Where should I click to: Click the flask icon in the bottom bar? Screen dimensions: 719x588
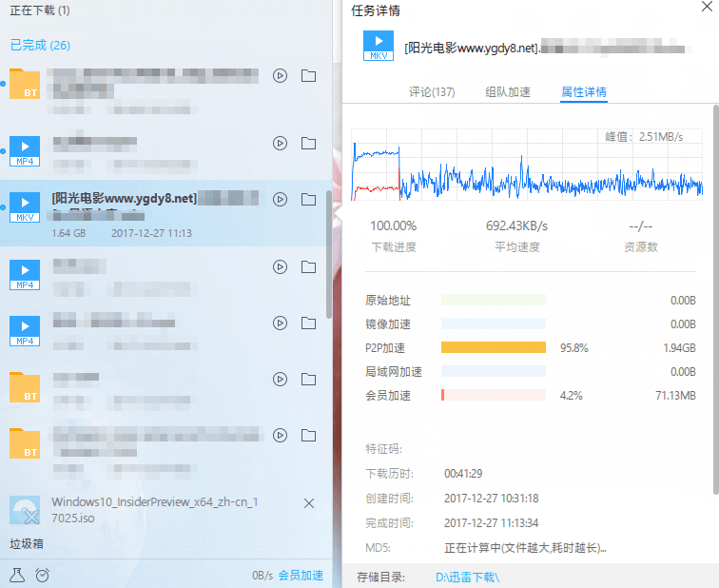click(x=16, y=575)
